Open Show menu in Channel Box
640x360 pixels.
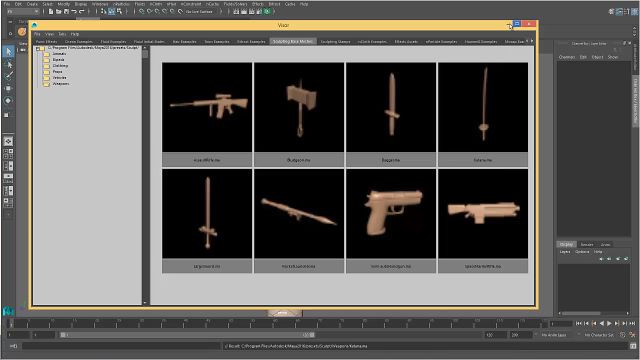613,57
